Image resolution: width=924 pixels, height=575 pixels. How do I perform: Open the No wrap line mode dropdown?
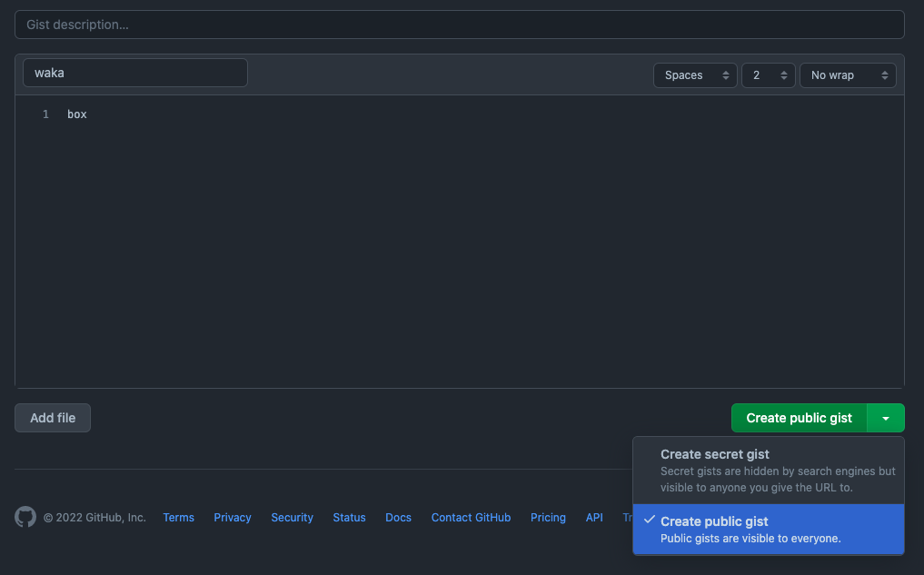[x=848, y=75]
